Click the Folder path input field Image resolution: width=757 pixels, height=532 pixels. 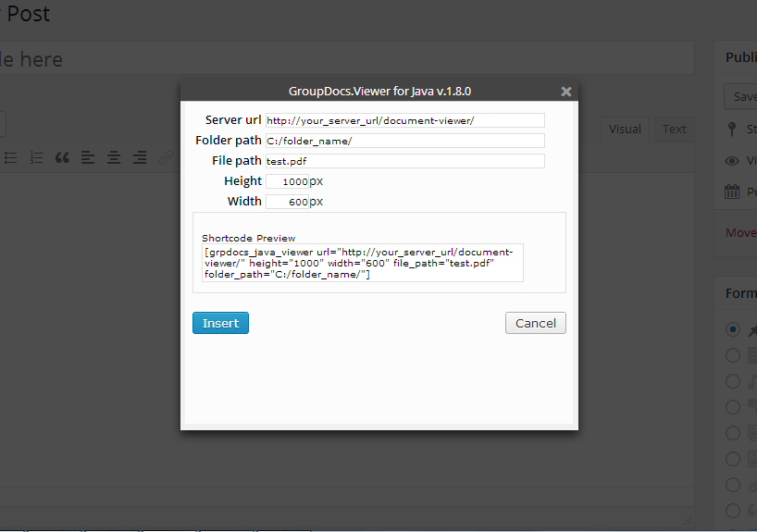(404, 141)
